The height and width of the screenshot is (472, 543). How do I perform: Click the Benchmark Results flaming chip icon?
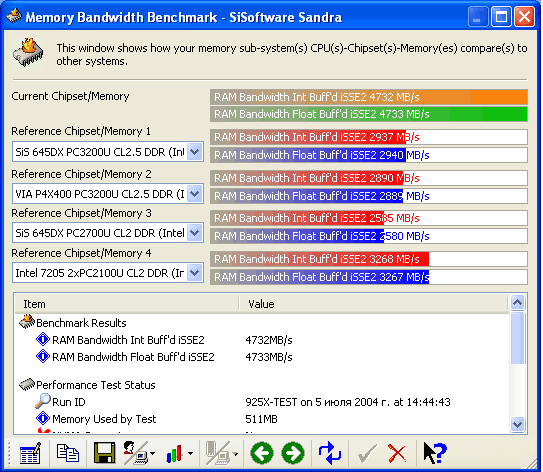[27, 322]
